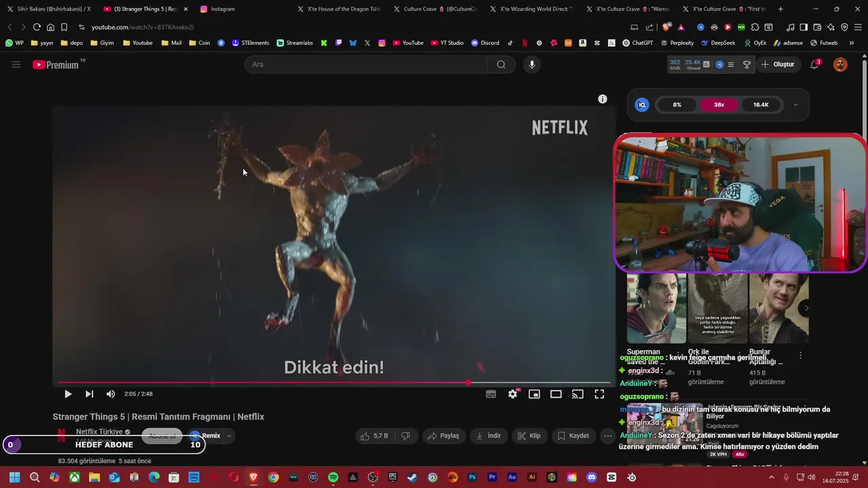Open the account avatar menu
This screenshot has height=488, width=868.
[x=840, y=64]
